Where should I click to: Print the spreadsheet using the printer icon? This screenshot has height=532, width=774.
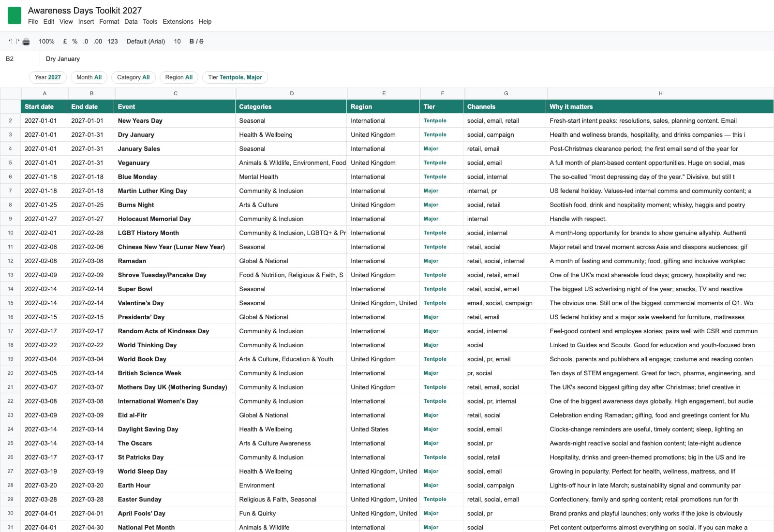[x=26, y=42]
